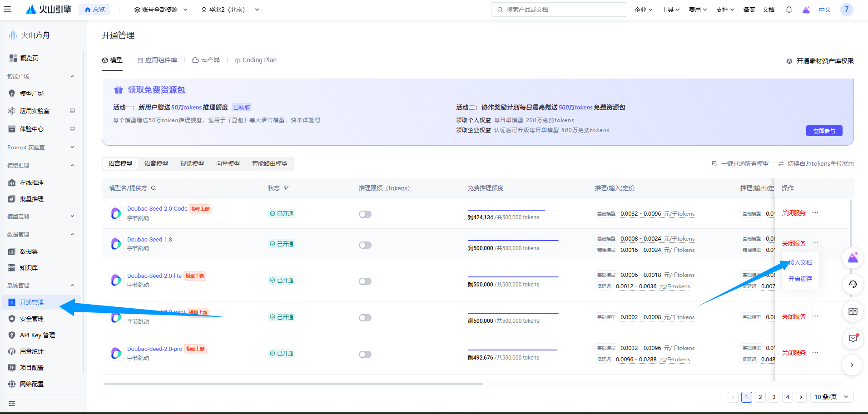Viewport: 868px width, 414px height.
Task: Open the hamburger menu at top left
Action: tap(7, 9)
